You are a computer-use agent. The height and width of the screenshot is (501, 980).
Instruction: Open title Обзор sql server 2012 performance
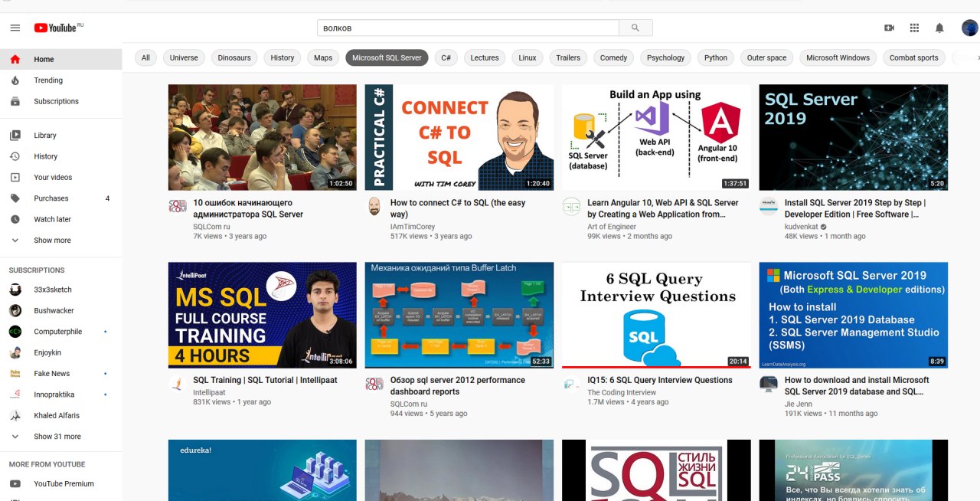coord(458,385)
